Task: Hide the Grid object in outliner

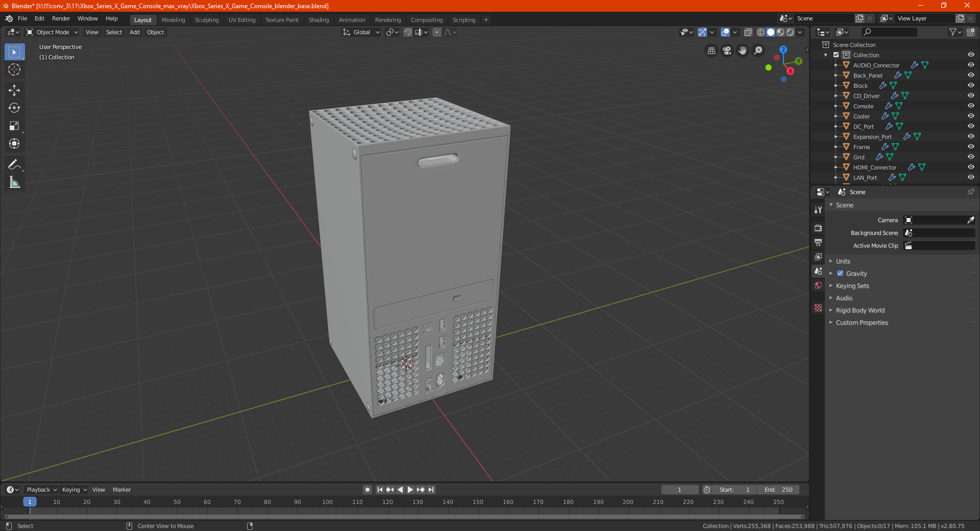Action: point(971,157)
